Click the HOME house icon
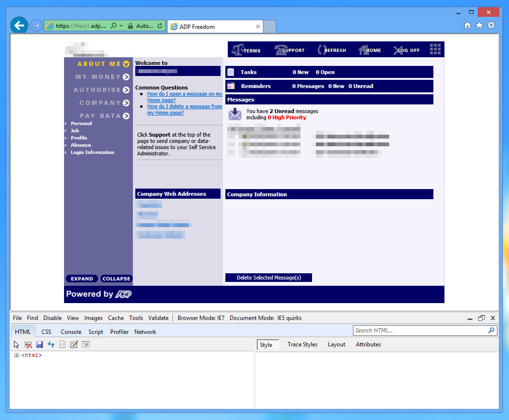The image size is (509, 420). [364, 49]
